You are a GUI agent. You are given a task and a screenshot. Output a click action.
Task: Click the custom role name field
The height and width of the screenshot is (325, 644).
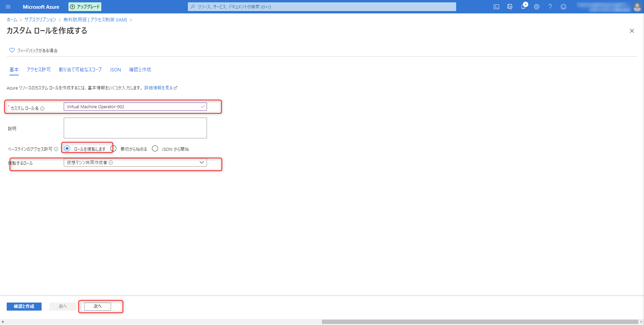click(135, 107)
